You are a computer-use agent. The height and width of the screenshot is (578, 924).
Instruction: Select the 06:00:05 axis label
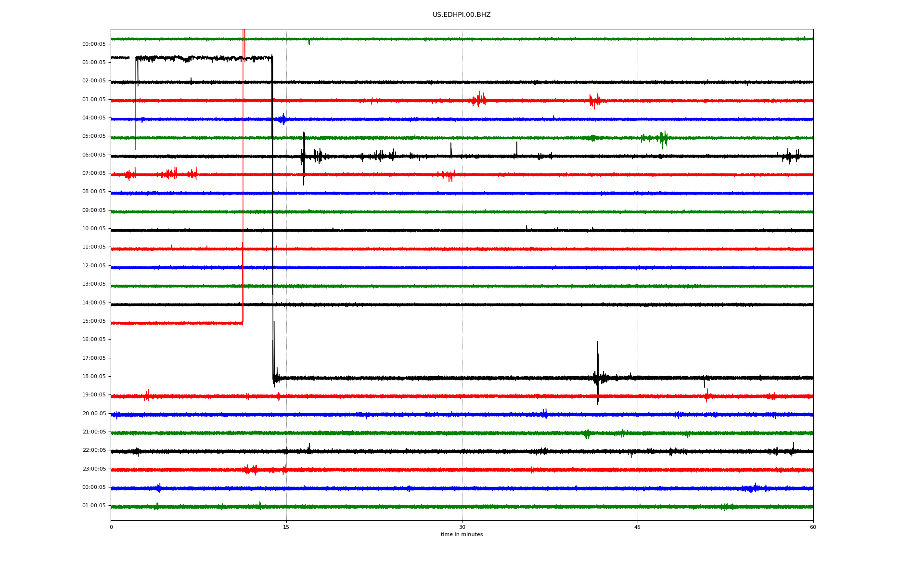click(94, 155)
